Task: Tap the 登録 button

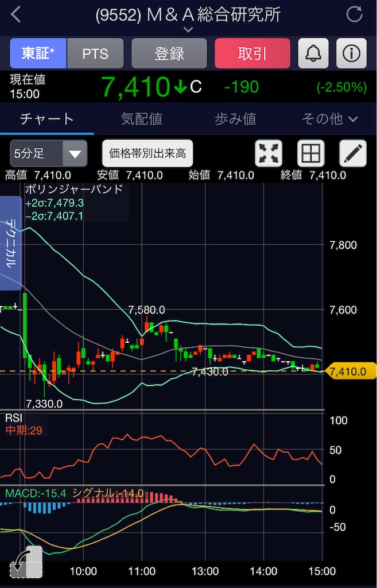Action: coord(169,53)
